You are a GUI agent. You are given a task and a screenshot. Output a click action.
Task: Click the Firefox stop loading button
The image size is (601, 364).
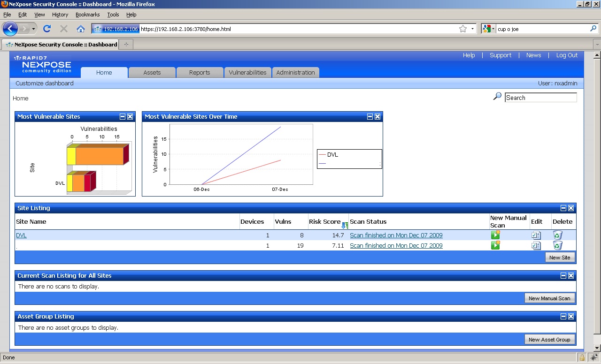(64, 29)
